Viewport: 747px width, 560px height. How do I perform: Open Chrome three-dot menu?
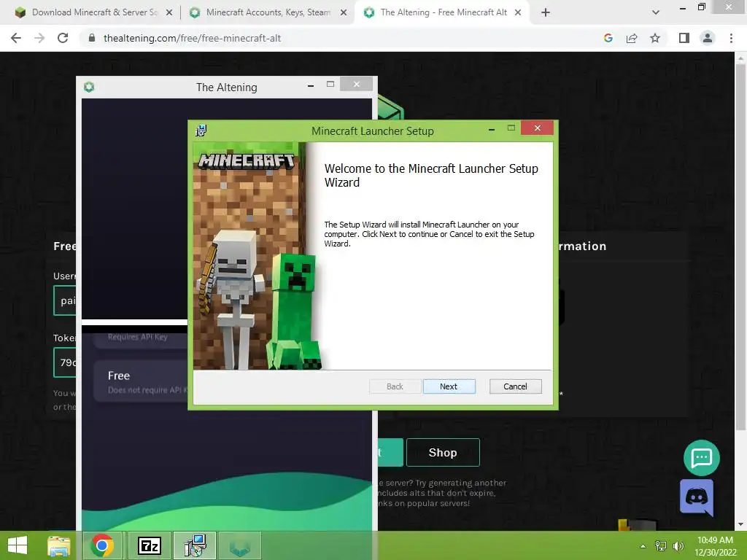pyautogui.click(x=731, y=38)
